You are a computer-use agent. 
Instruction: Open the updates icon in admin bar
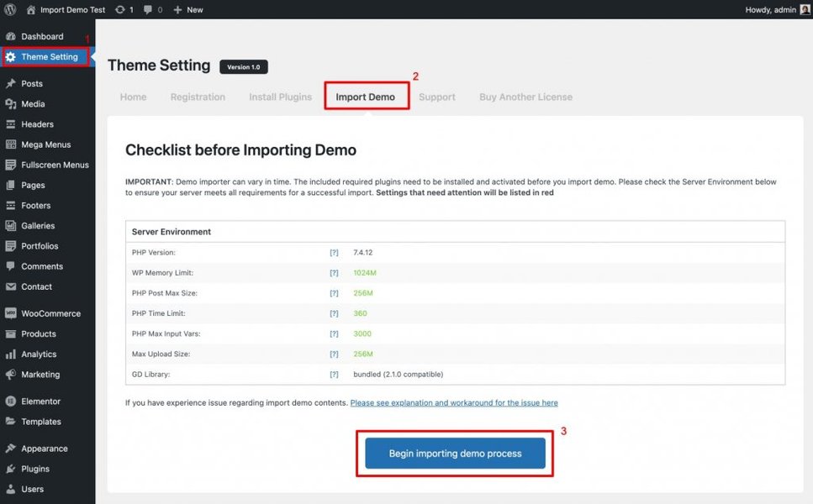click(119, 9)
